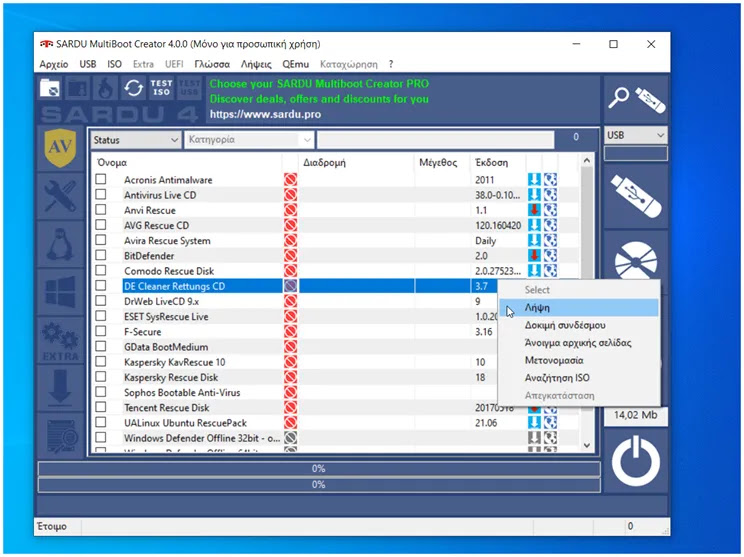
Task: Open the Αρχείο menu
Action: (54, 64)
